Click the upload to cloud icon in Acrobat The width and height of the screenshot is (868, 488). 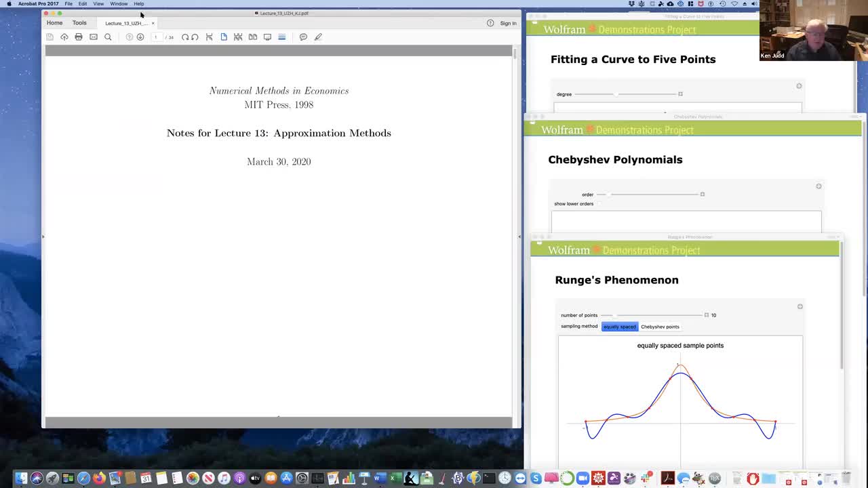tap(64, 37)
